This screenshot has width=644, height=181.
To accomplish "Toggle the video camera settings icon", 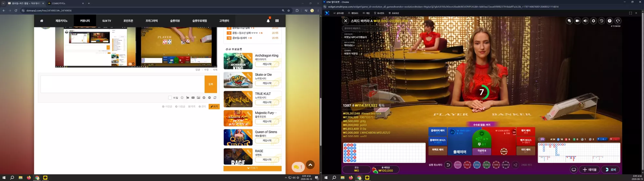I will click(577, 21).
